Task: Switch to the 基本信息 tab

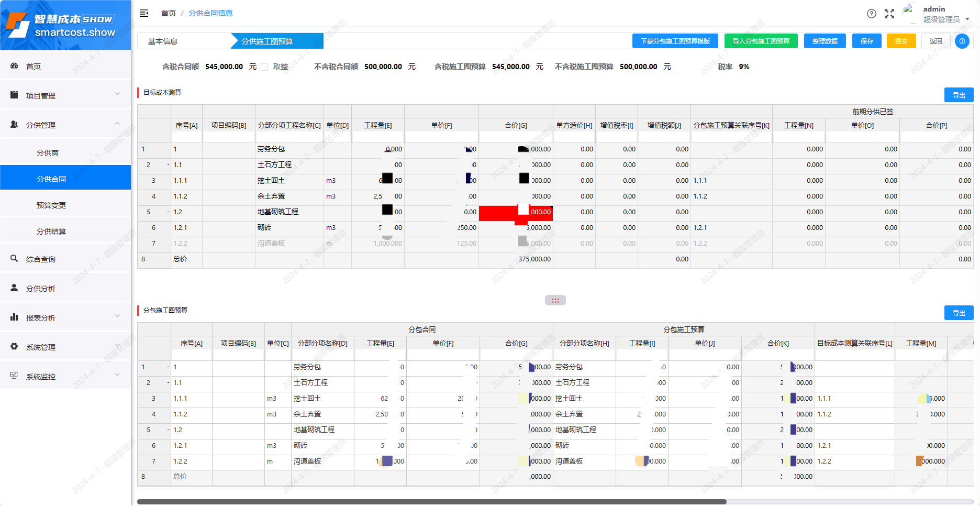Action: coord(163,41)
